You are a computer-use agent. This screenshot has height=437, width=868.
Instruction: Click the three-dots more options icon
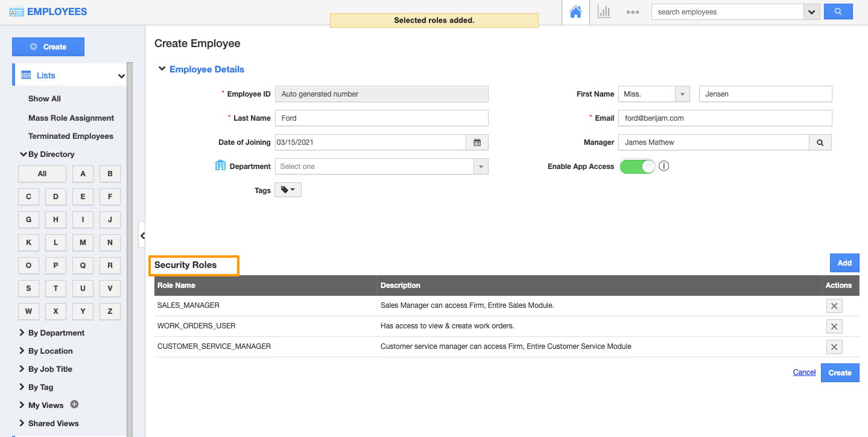coord(632,12)
